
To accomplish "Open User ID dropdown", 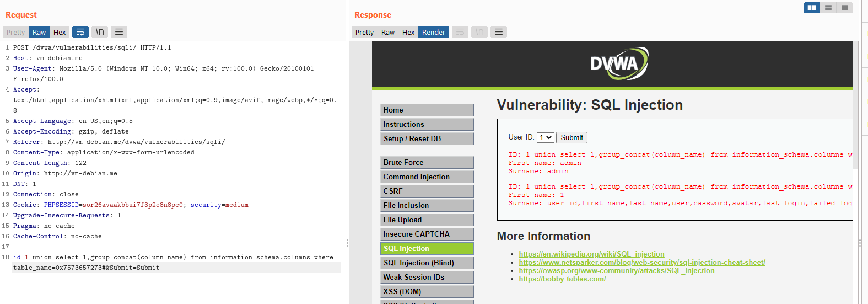I will point(545,137).
